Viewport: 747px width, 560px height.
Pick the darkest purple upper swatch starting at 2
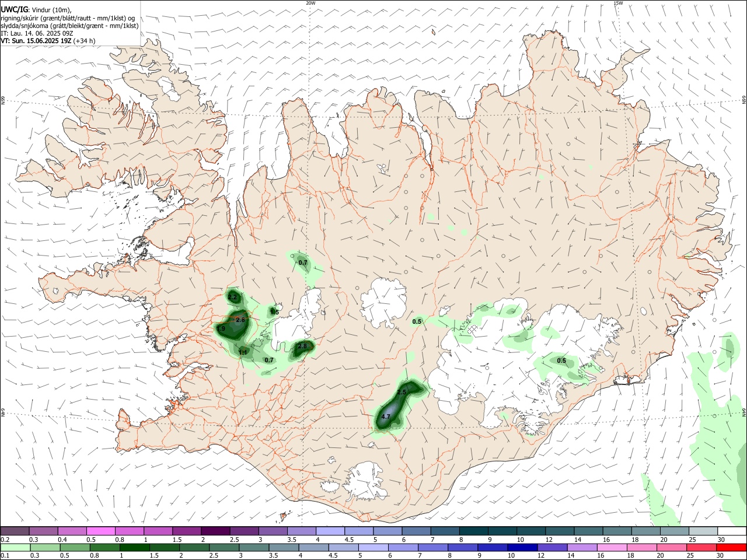(x=215, y=531)
